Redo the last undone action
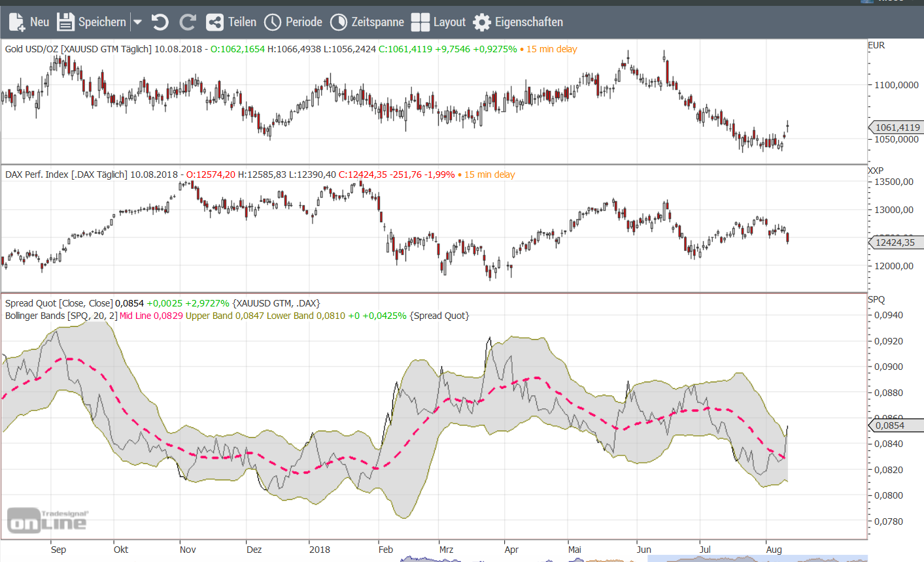This screenshot has width=924, height=562. point(188,22)
